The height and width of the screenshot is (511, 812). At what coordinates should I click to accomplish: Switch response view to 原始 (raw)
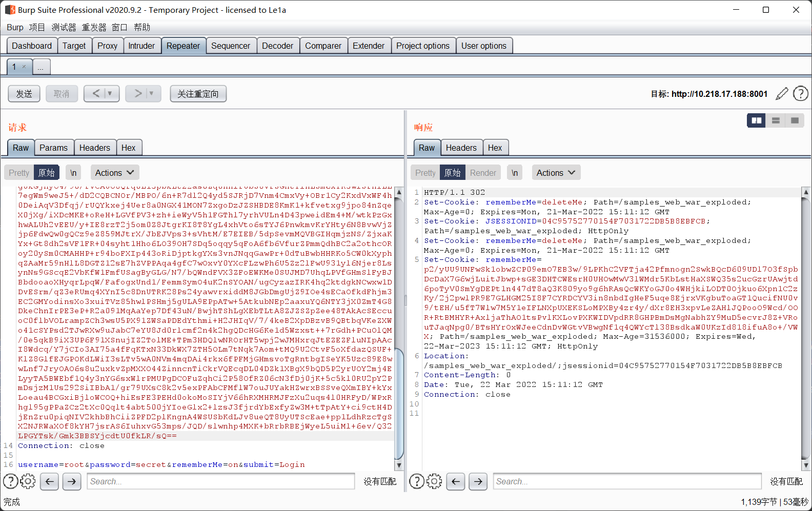[453, 173]
